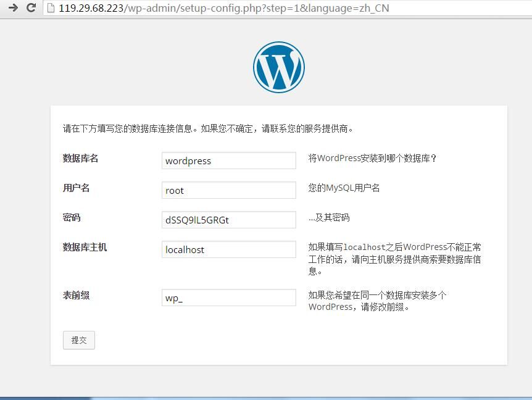Click the page icon in address bar
Screen dimensions: 532x400
[51, 8]
